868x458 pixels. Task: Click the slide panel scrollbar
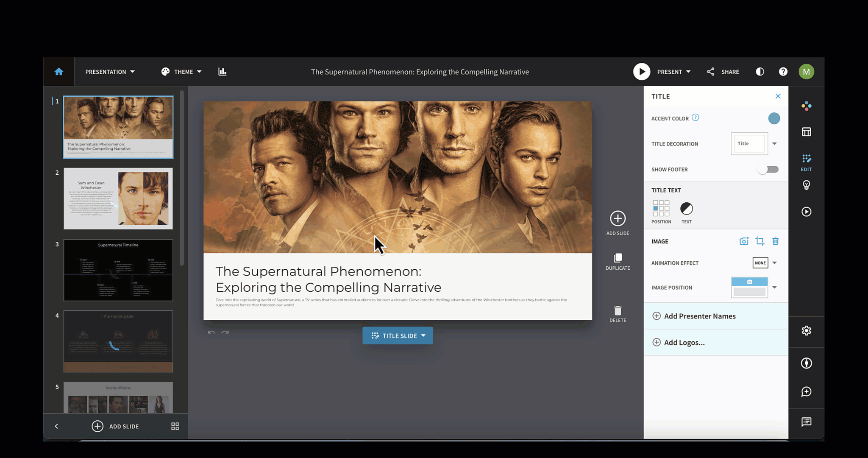(182, 178)
